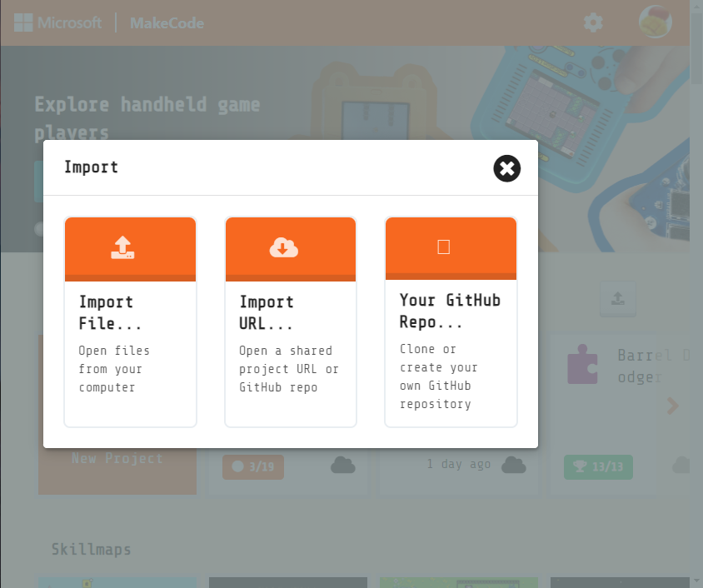Click the GitHub repository icon on the third card
The image size is (703, 588).
click(x=444, y=247)
